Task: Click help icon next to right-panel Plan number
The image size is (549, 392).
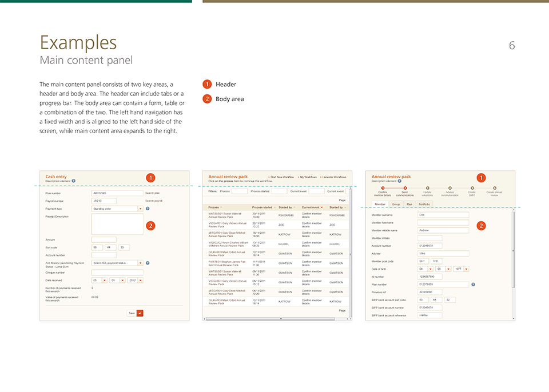Action: click(x=473, y=284)
